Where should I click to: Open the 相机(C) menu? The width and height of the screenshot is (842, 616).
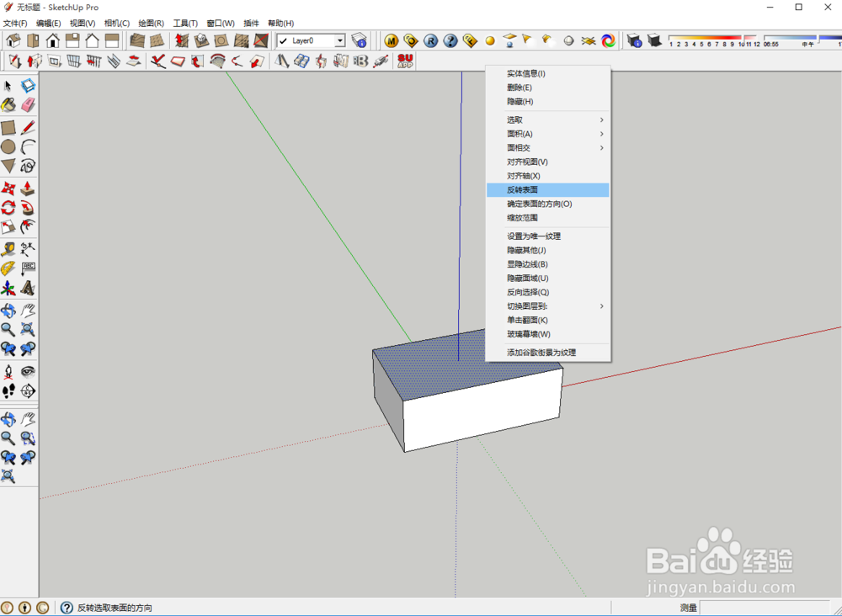pyautogui.click(x=116, y=23)
